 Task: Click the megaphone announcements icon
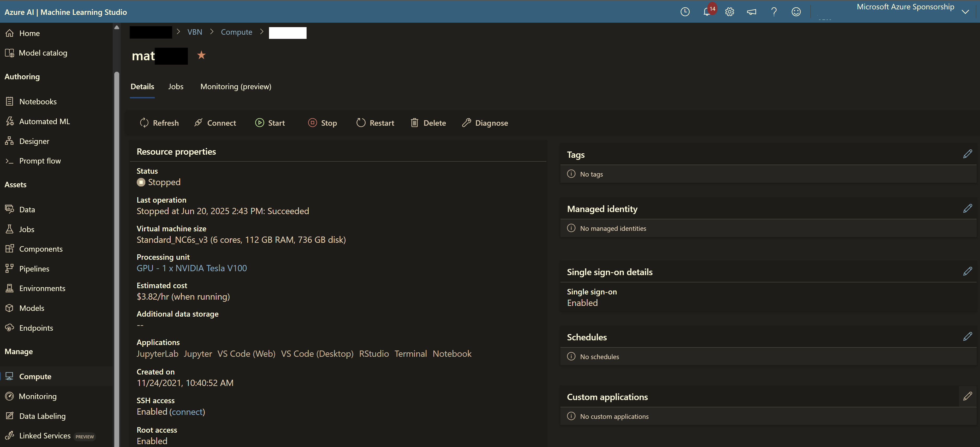pyautogui.click(x=751, y=12)
